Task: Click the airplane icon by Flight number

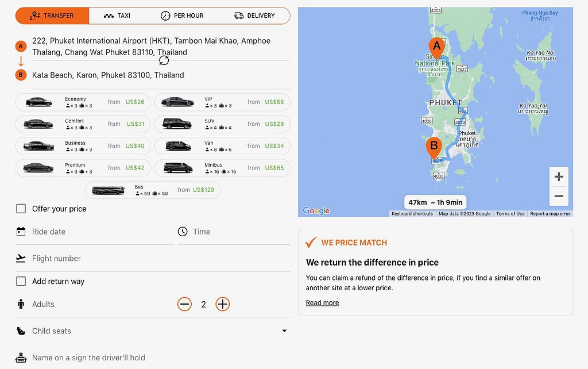Action: (x=21, y=258)
